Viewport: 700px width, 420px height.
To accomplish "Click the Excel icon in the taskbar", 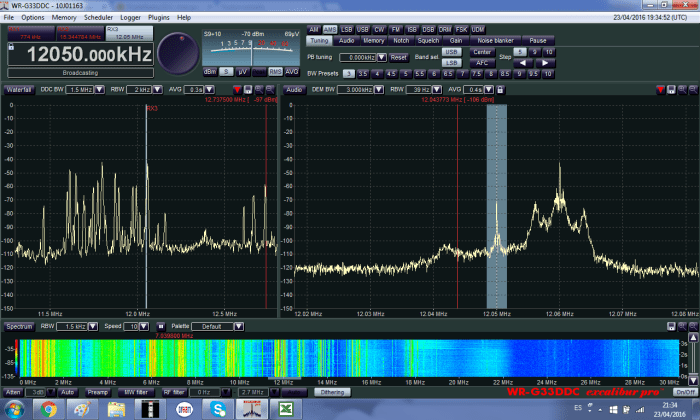I will [x=284, y=410].
